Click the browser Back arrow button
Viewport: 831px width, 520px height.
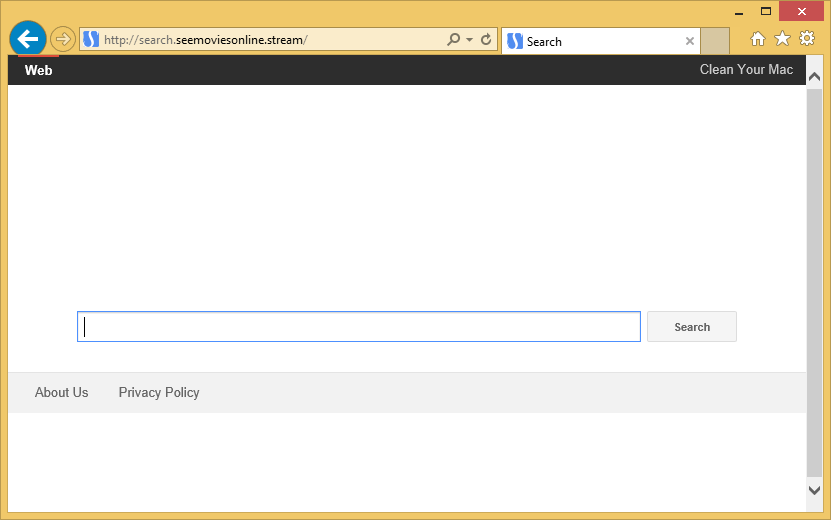[27, 39]
